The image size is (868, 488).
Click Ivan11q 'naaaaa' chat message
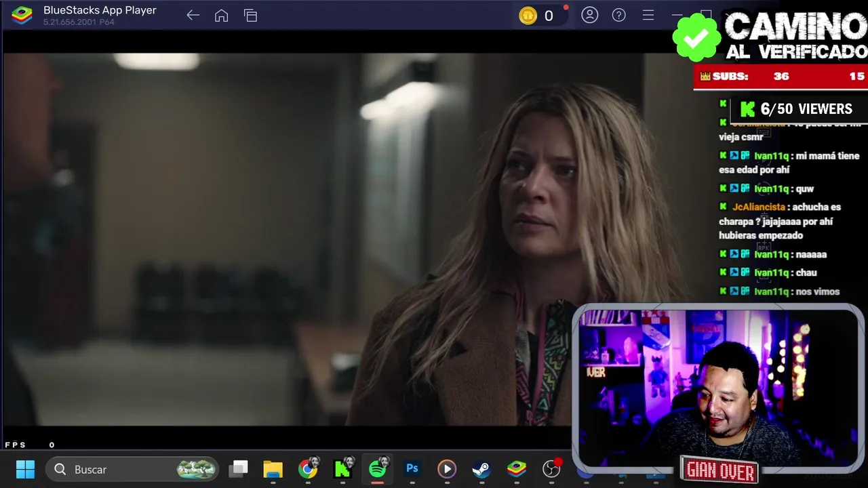click(773, 254)
